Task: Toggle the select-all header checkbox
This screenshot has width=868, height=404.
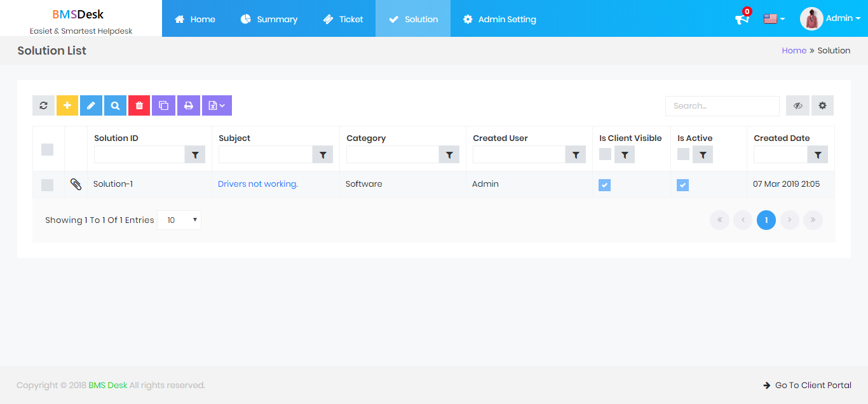Action: coord(47,149)
